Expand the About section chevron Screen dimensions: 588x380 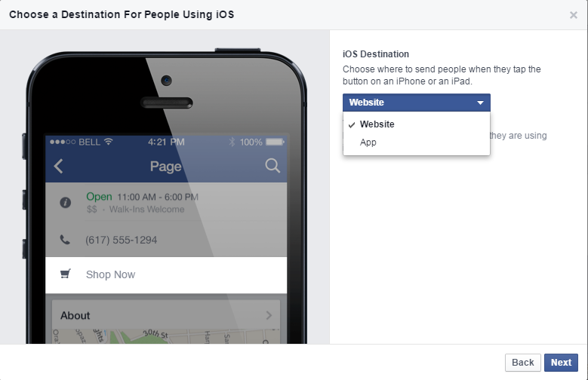pyautogui.click(x=269, y=315)
